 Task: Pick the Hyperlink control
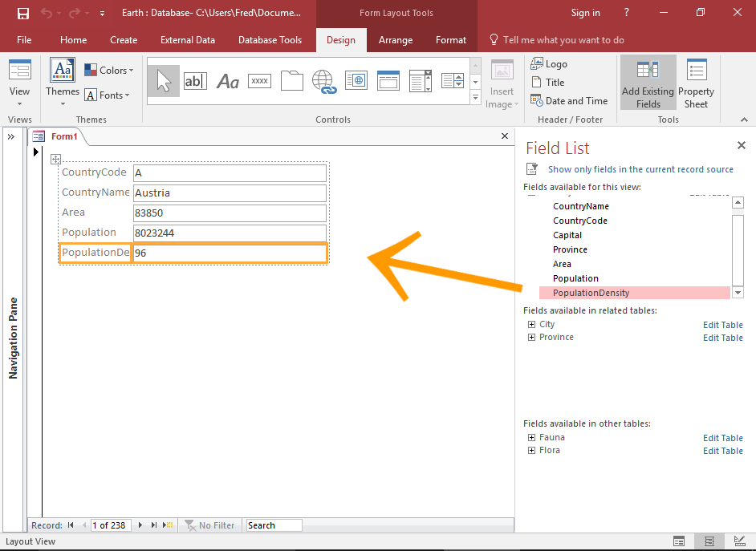[x=323, y=81]
